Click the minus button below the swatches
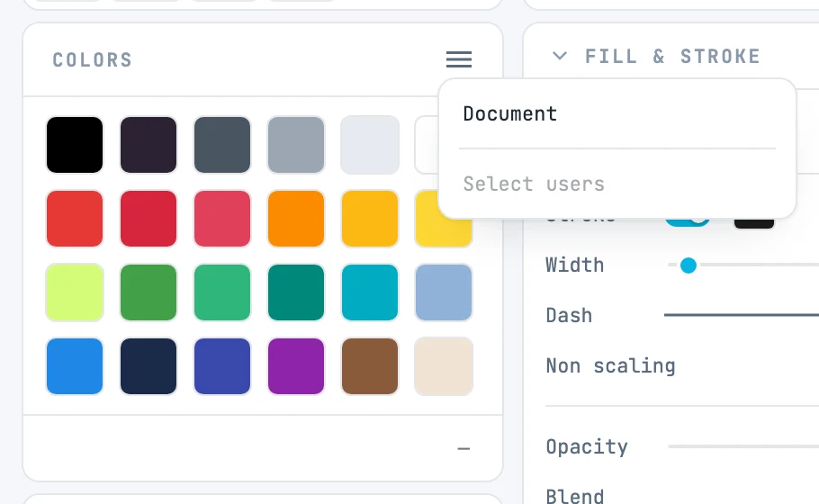Screen dimensions: 819x504 [463, 448]
